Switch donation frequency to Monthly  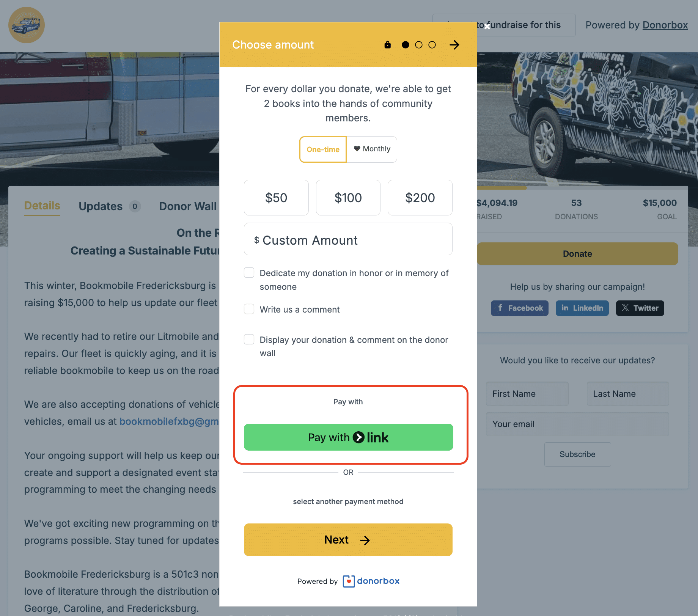coord(371,149)
